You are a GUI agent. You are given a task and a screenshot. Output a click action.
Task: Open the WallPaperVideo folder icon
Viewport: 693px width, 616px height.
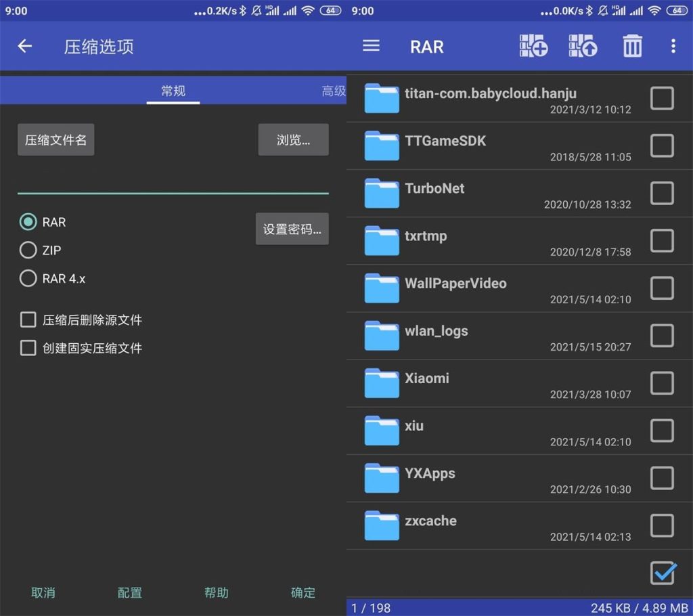pos(381,288)
